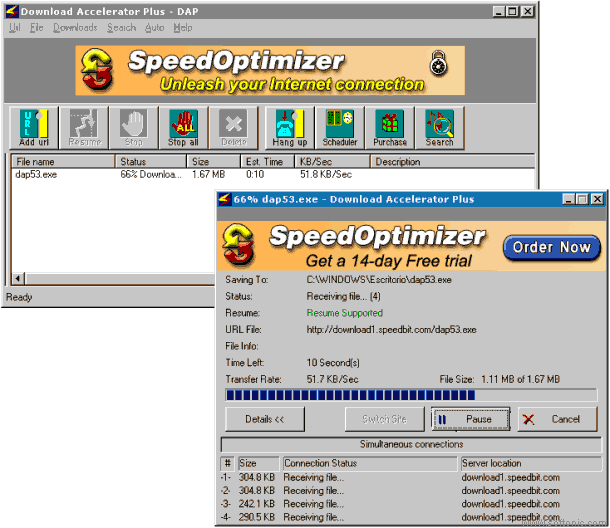The image size is (610, 528).
Task: Click the 'Resume Supported' green text
Action: [345, 313]
